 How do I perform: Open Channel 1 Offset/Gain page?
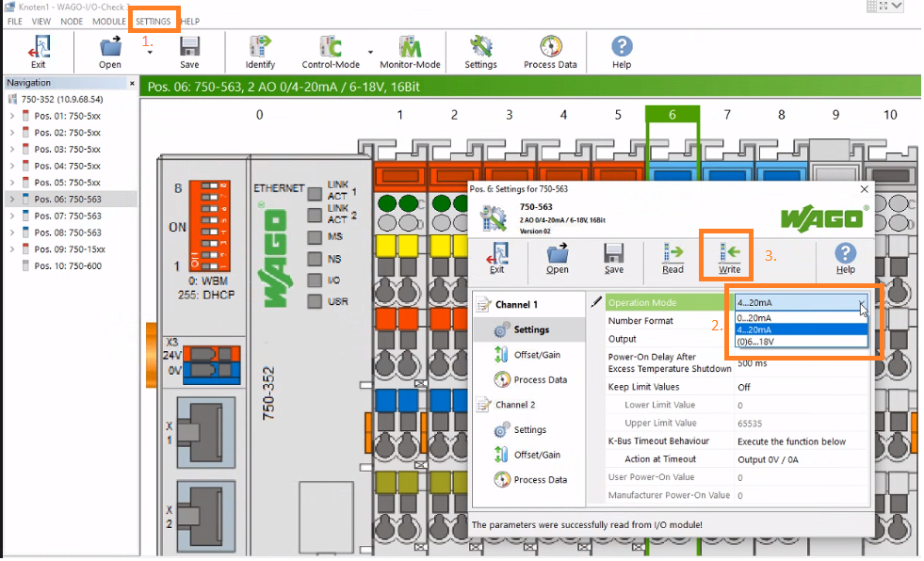tap(537, 354)
